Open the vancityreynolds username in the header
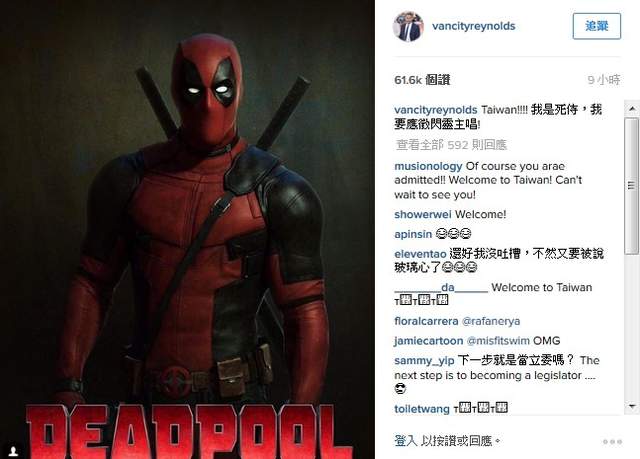The image size is (640, 459). pos(473,26)
